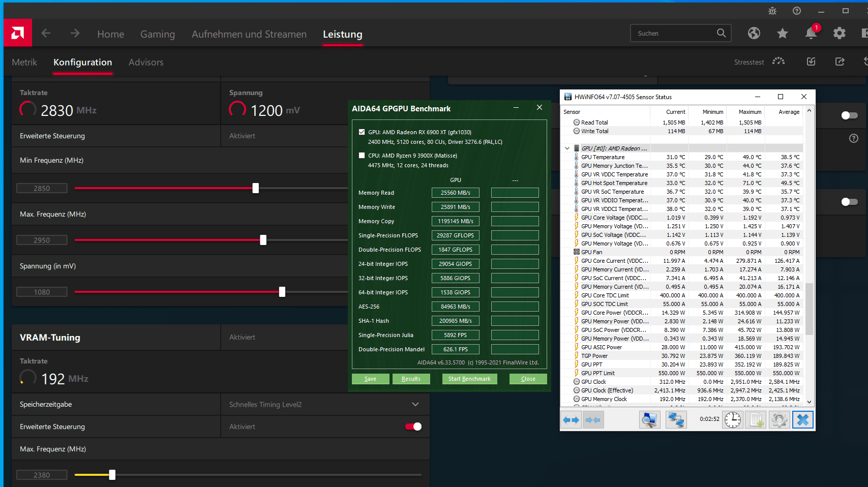The width and height of the screenshot is (868, 487).
Task: Open the Advisors subtab
Action: point(146,62)
